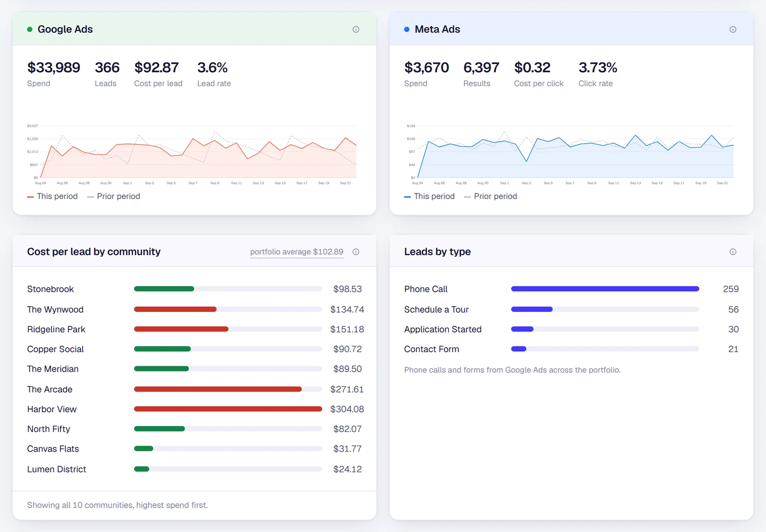766x532 pixels.
Task: Click the $271.61 cost value
Action: pyautogui.click(x=347, y=389)
